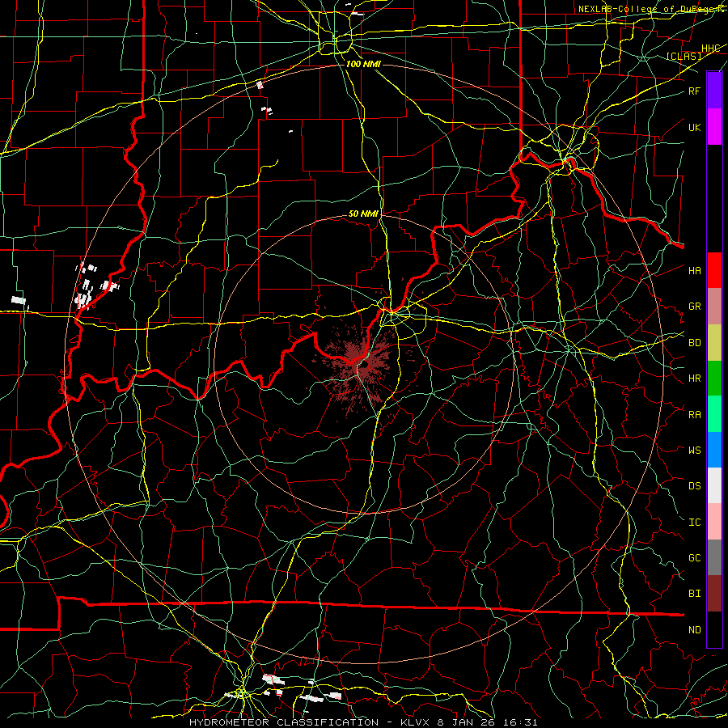
Task: Click the IC pink legend swatch
Action: tap(714, 522)
